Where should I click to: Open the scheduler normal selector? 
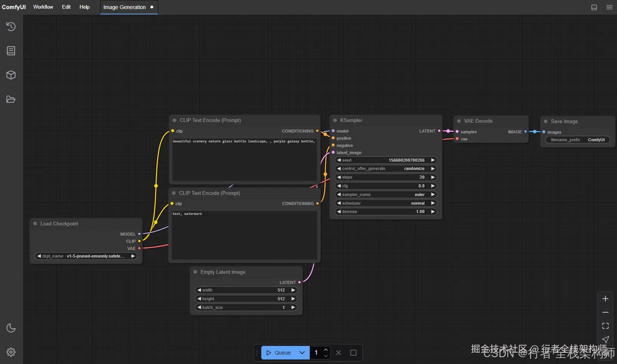(386, 203)
